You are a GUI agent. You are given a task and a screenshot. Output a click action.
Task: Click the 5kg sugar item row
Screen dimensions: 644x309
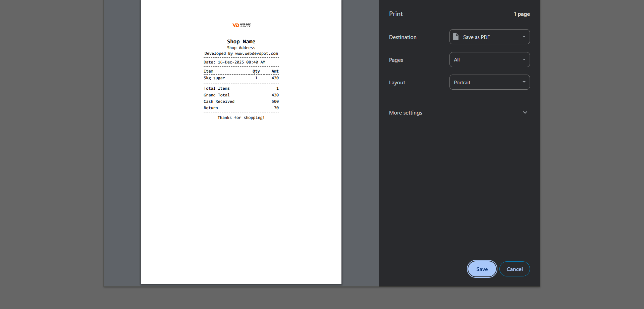tap(241, 78)
